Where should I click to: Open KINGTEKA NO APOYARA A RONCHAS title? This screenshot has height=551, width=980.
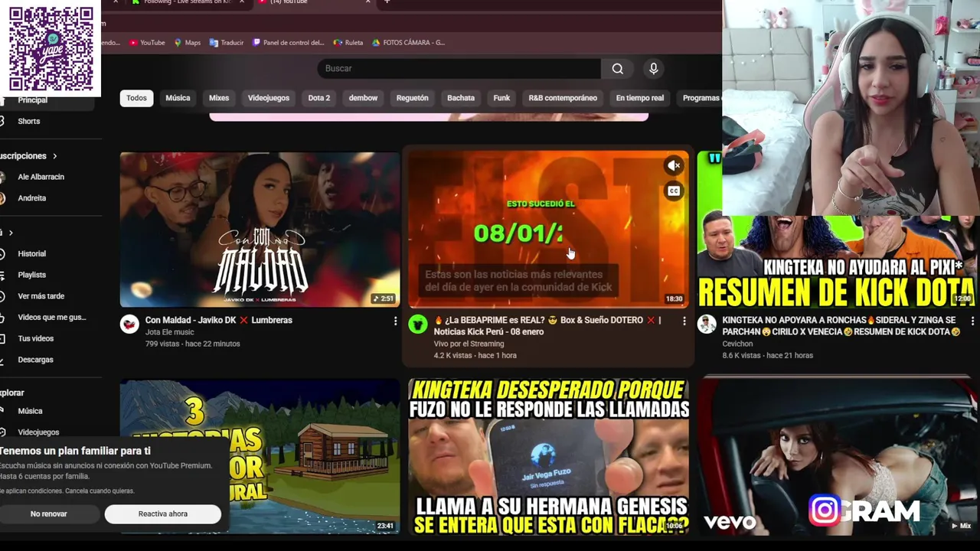[841, 326]
